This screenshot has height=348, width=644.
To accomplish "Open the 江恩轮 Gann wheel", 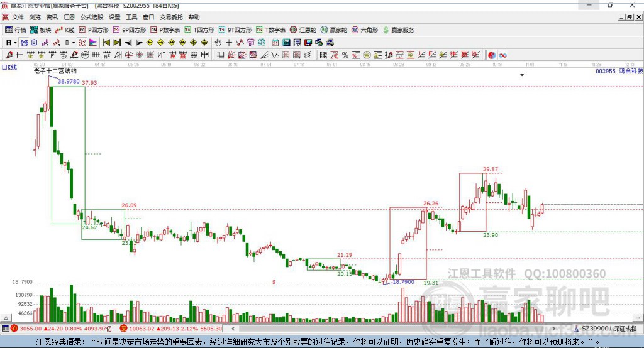I will [303, 30].
